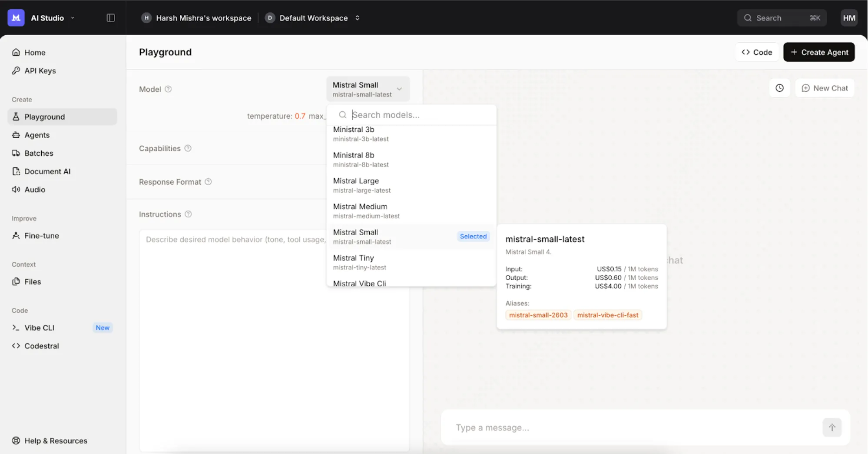Viewport: 868px width, 454px height.
Task: Click the Create Agent button
Action: click(x=818, y=52)
